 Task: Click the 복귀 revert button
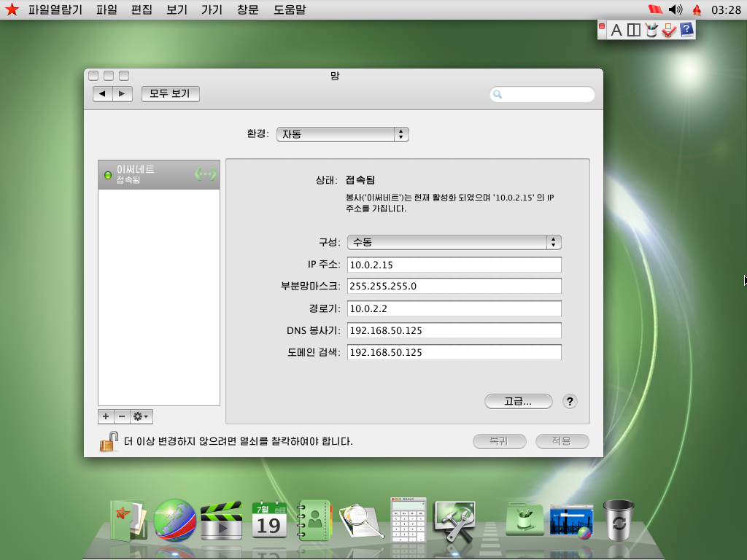(499, 441)
